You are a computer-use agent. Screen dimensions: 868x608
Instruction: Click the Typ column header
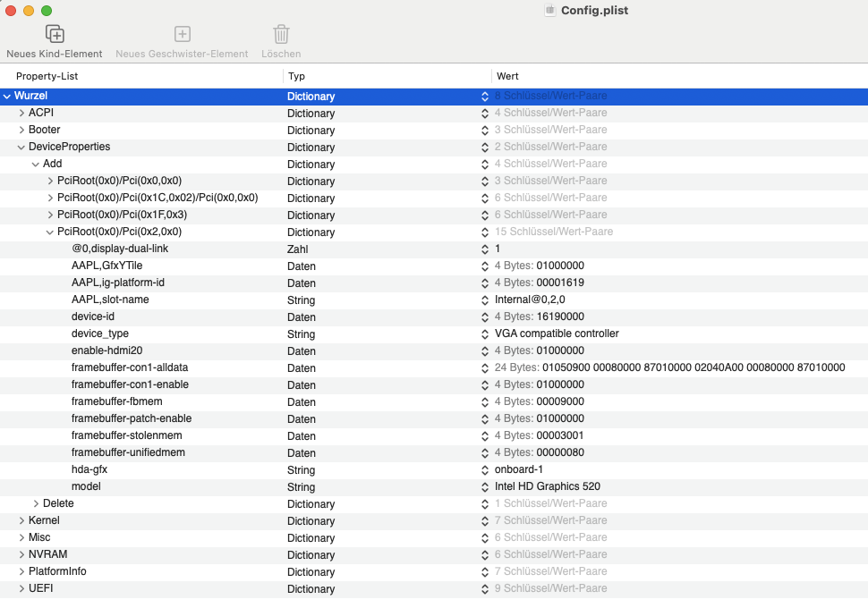(x=297, y=76)
